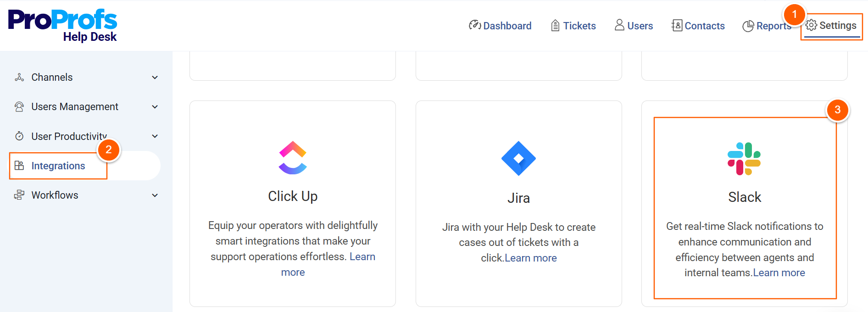This screenshot has height=312, width=868.
Task: Click the Contacts address book icon
Action: (677, 25)
